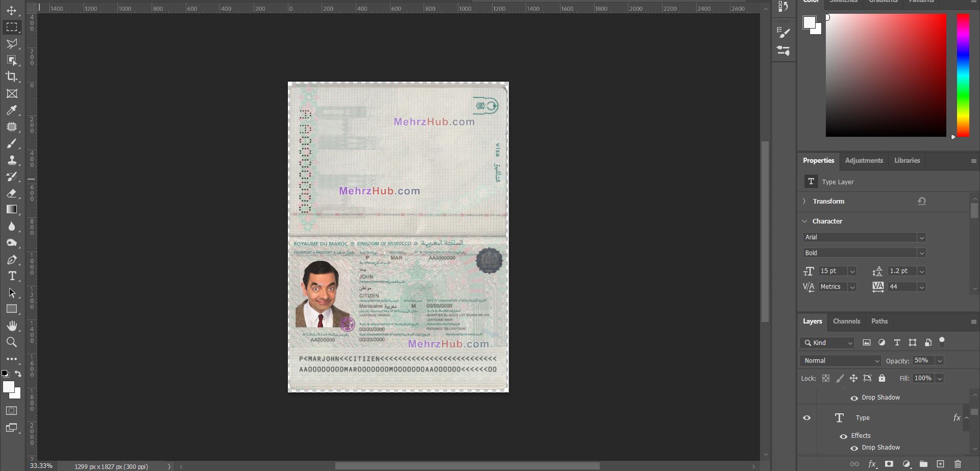
Task: Select the Crop tool
Action: pyautogui.click(x=12, y=77)
